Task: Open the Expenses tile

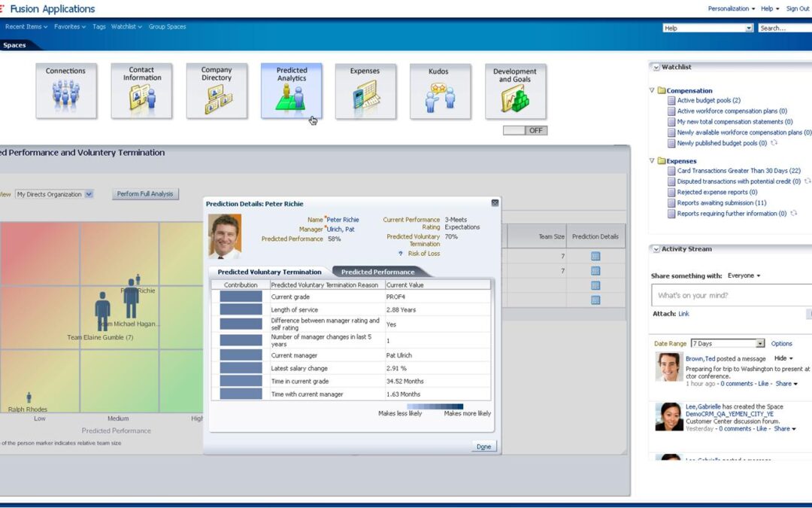Action: pos(365,91)
